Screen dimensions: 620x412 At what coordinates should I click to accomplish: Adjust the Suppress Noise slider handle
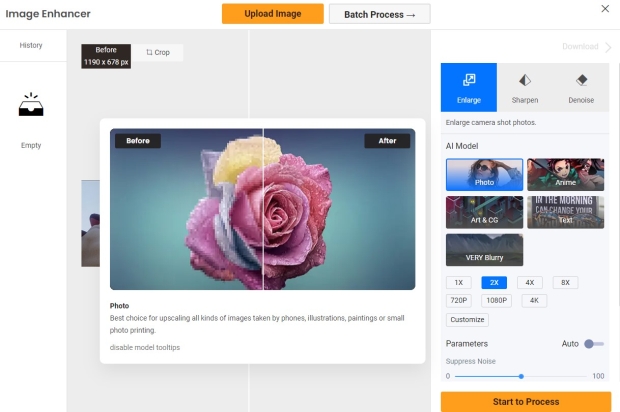521,376
